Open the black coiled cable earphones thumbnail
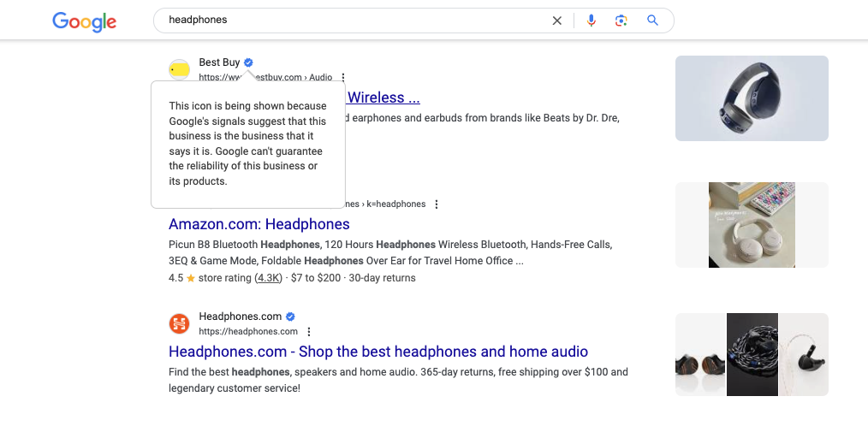The image size is (868, 426). tap(752, 354)
